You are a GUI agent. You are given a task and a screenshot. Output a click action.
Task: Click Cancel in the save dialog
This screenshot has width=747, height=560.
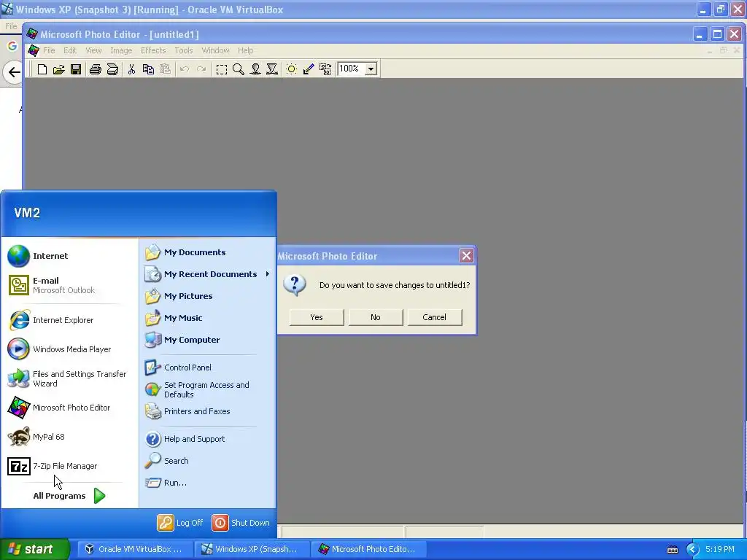(x=435, y=317)
